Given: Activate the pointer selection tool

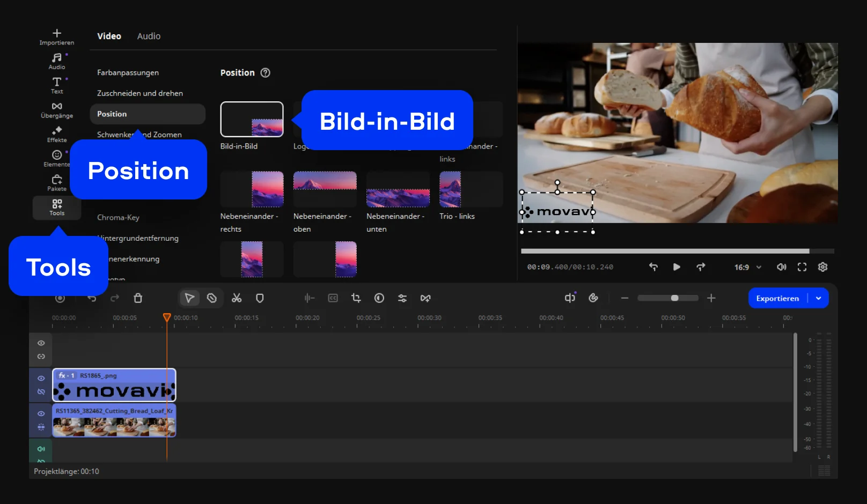Looking at the screenshot, I should [x=189, y=298].
